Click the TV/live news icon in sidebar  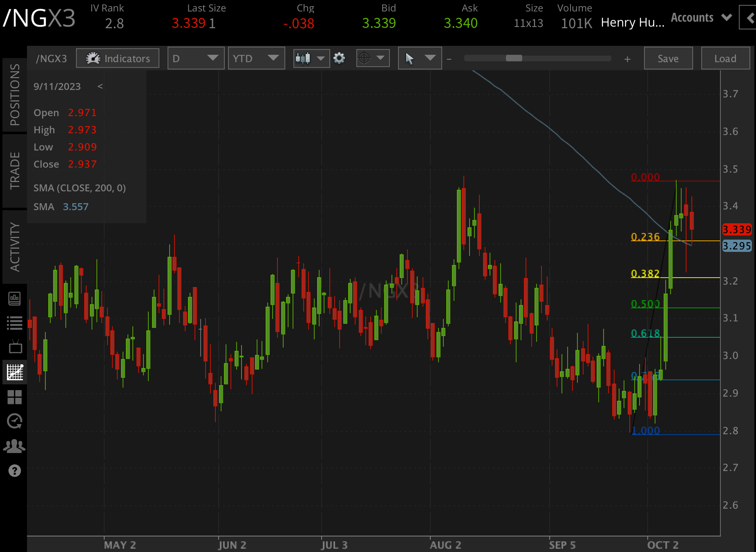pyautogui.click(x=15, y=347)
